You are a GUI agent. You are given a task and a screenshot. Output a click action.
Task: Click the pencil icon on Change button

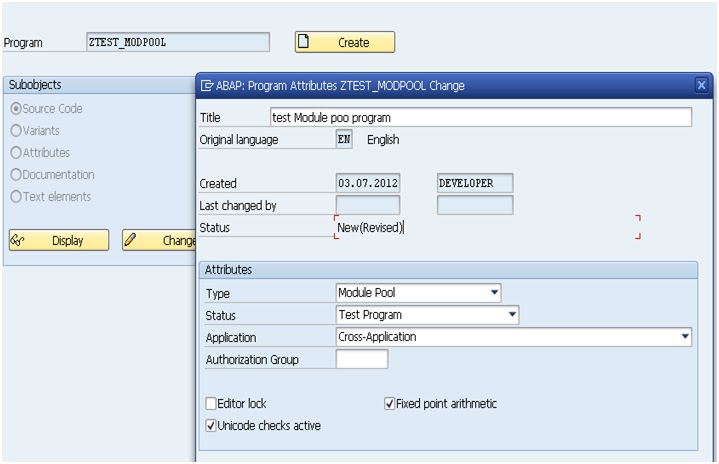click(x=130, y=239)
